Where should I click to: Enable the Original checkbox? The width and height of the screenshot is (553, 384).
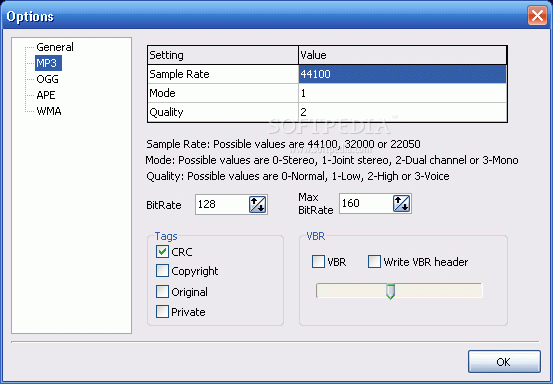point(162,292)
